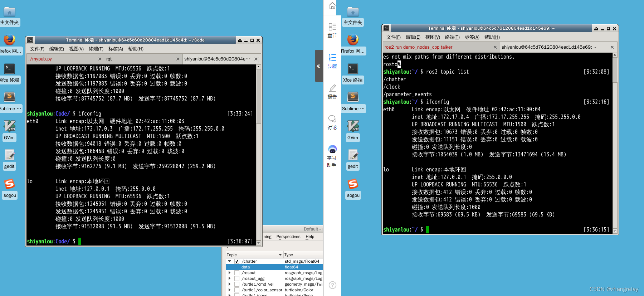
Task: Open 标签(A) menu in left terminal
Action: point(116,49)
